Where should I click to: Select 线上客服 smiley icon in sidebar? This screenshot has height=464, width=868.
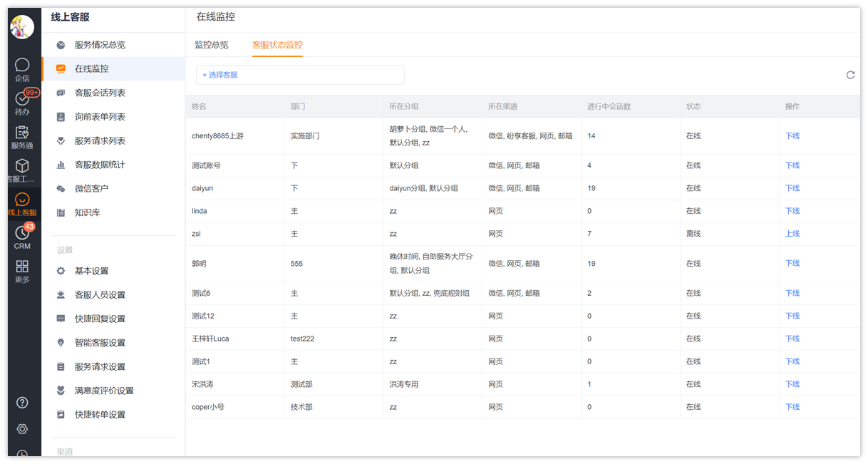[x=22, y=204]
